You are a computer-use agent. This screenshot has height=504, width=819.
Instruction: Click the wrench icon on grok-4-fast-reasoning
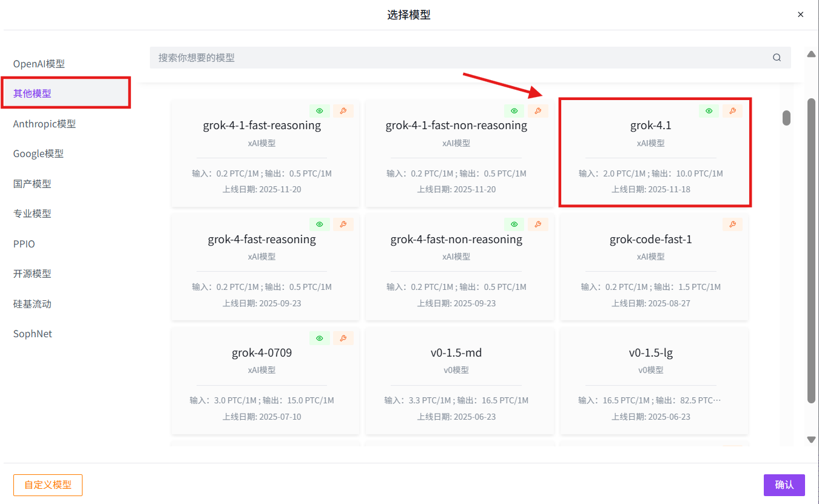pos(344,224)
